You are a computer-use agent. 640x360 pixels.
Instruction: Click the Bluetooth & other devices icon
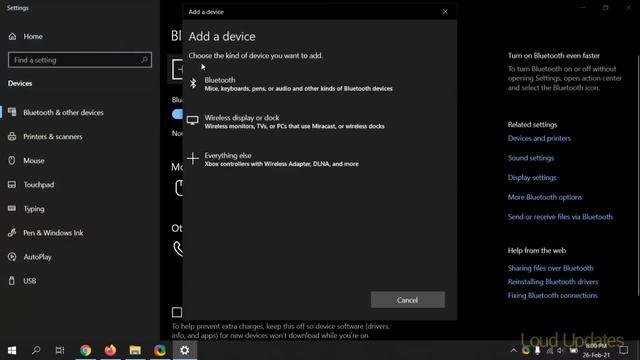[12, 112]
